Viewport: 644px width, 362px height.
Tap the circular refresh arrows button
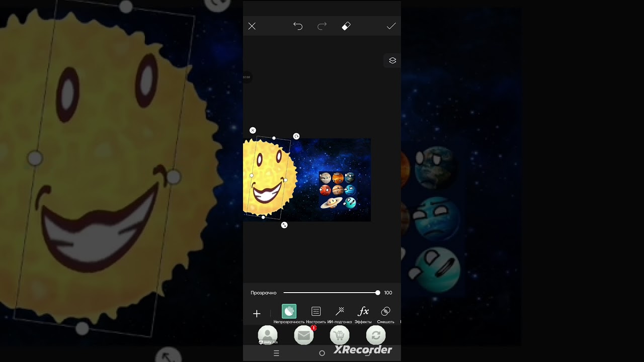[x=376, y=335]
